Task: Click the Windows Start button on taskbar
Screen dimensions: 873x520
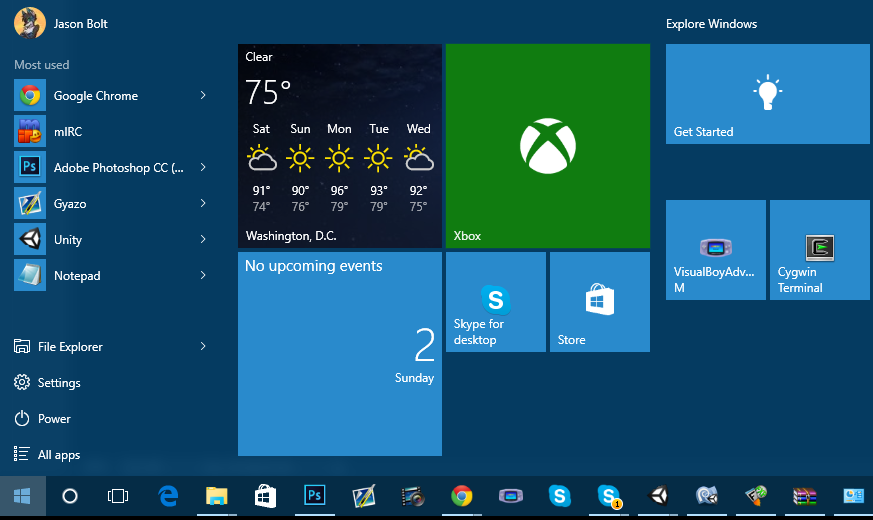Action: point(22,496)
